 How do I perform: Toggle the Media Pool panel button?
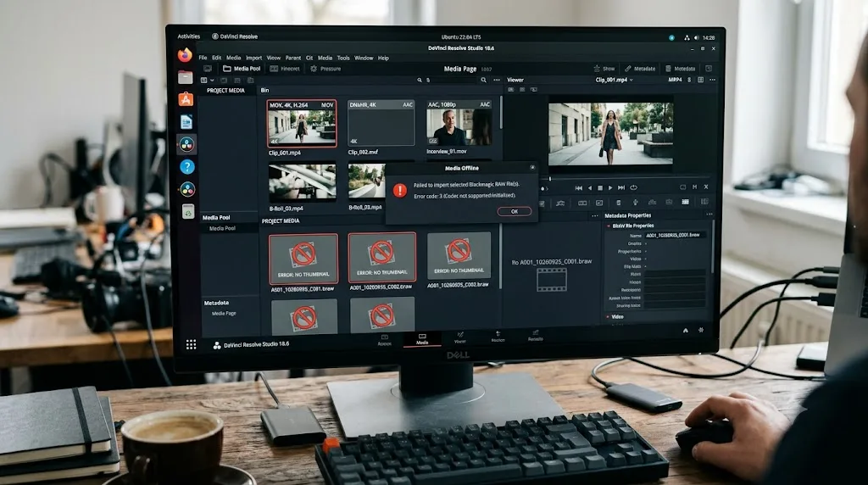tap(242, 69)
